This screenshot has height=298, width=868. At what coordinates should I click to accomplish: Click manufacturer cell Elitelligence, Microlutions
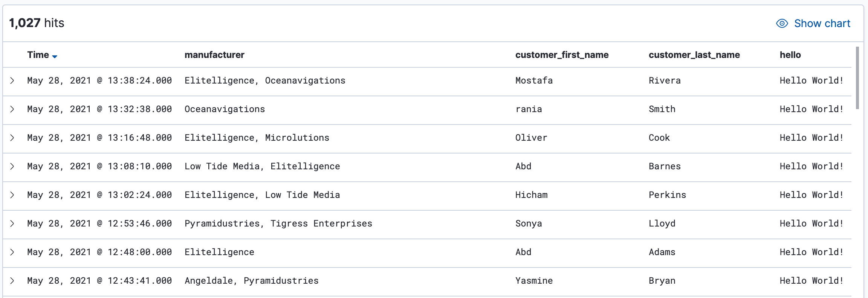257,138
